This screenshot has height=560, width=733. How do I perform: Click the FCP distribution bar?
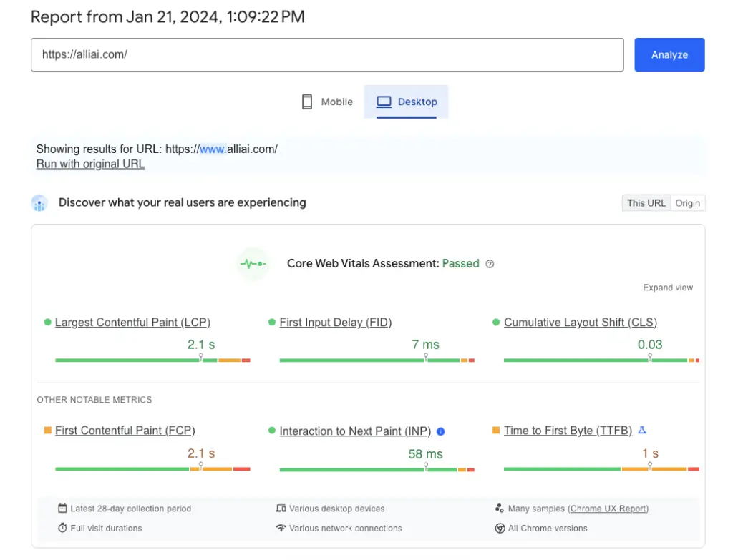[153, 468]
